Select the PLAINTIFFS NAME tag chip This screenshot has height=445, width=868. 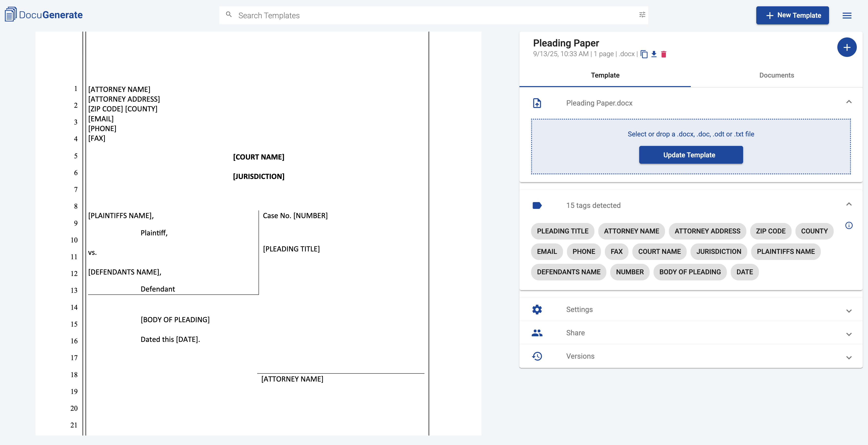785,252
